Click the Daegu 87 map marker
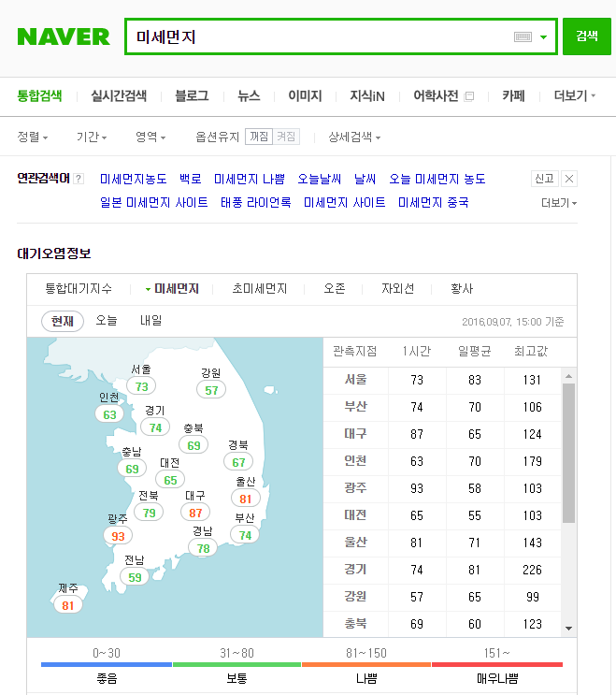The height and width of the screenshot is (695, 616). [195, 513]
